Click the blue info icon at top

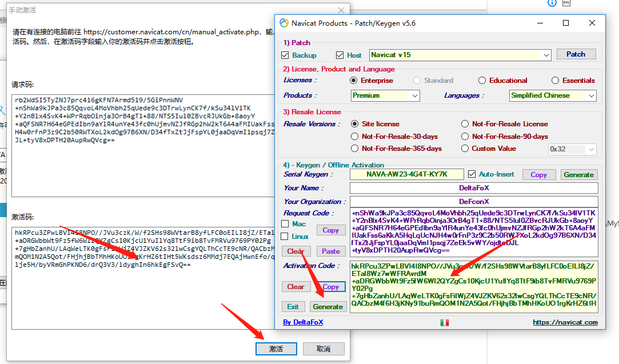pos(552,3)
